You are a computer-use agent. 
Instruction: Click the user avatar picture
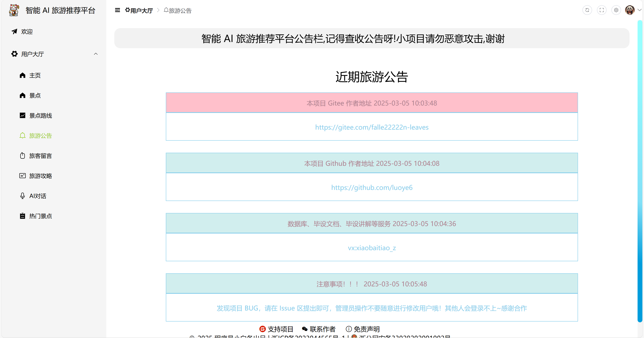(630, 10)
